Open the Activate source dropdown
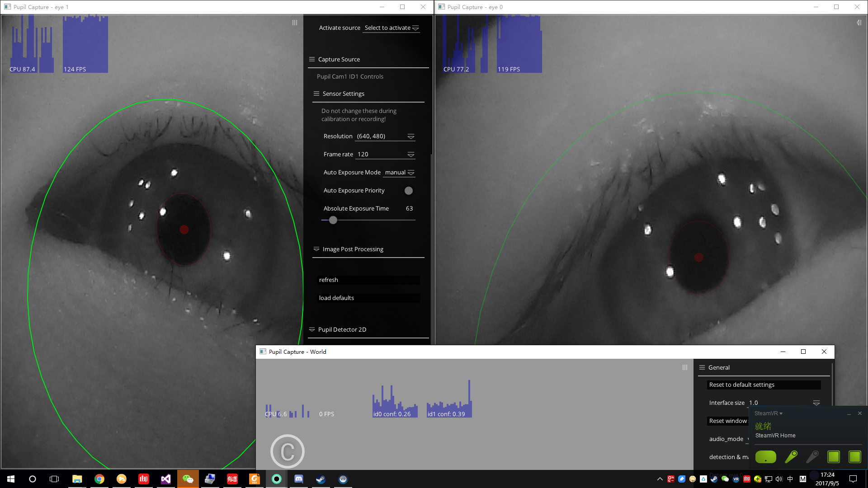868x488 pixels. click(x=392, y=28)
